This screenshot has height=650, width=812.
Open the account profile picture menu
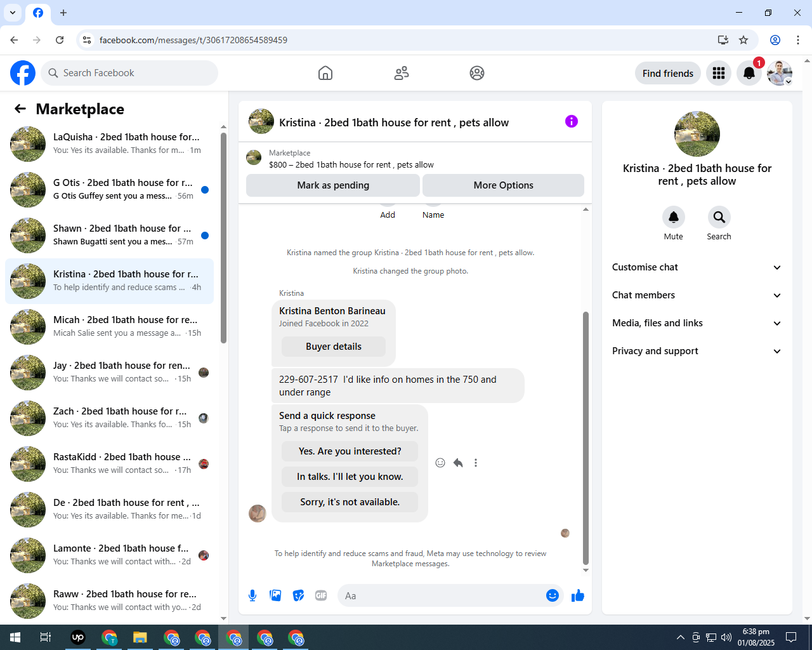[780, 74]
